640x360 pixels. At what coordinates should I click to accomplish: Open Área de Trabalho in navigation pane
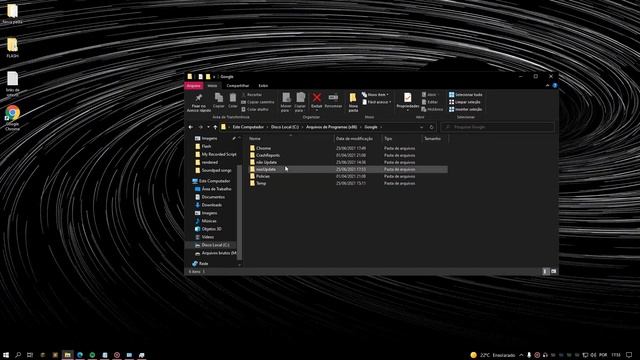click(x=213, y=189)
